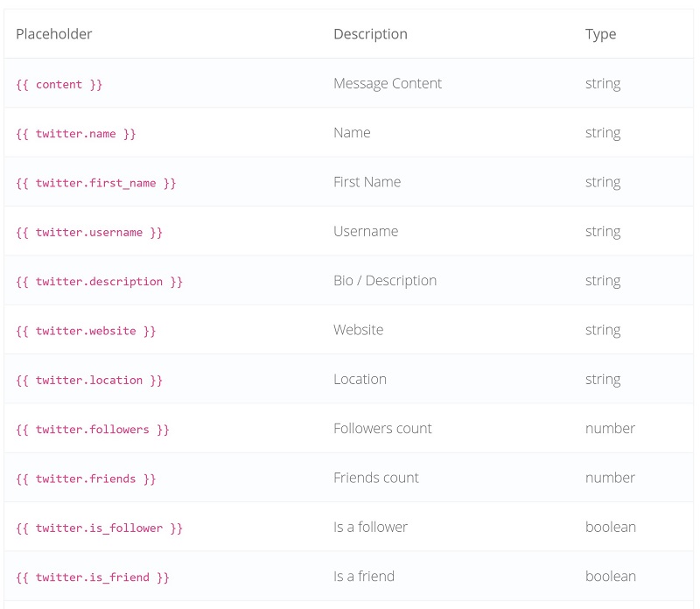Click the Is a friend description
Viewport: 700px width, 609px height.
coord(364,576)
